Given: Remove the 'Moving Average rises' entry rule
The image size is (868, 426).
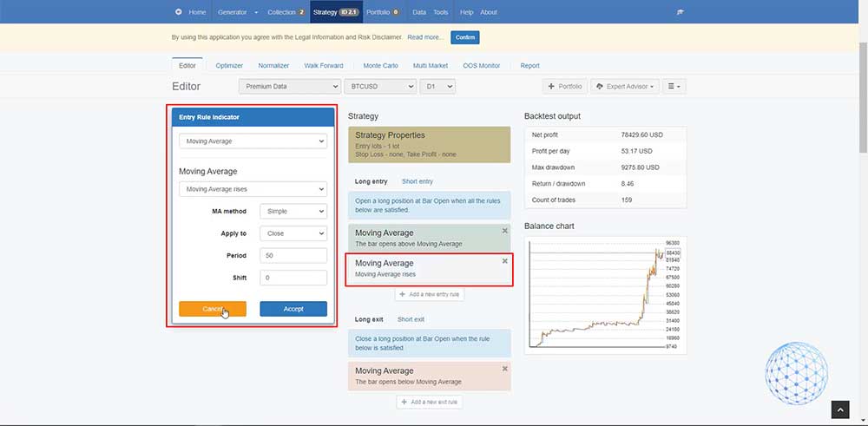Looking at the screenshot, I should (504, 261).
